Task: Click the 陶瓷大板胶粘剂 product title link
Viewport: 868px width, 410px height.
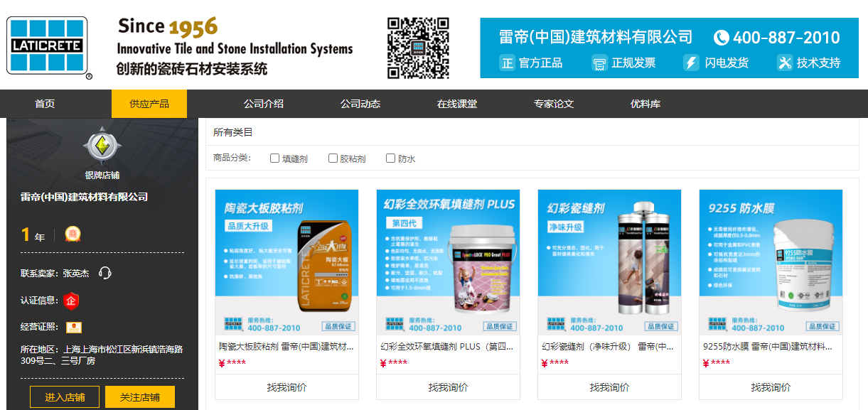Action: click(286, 347)
